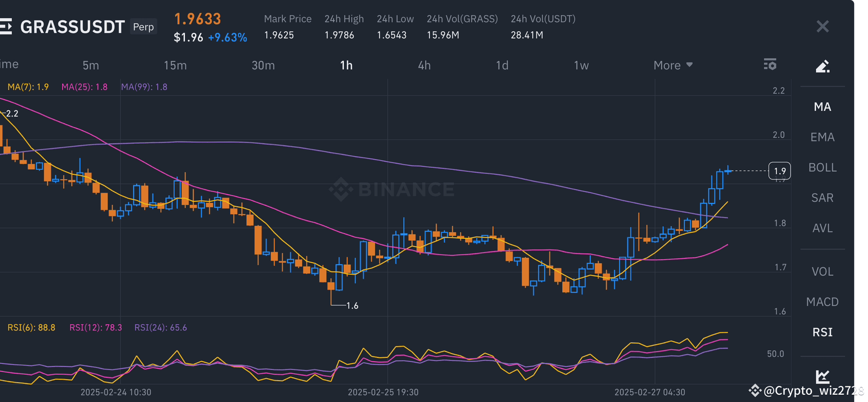868x402 pixels.
Task: Click the MA(7): 1.9 legend label
Action: (x=28, y=87)
